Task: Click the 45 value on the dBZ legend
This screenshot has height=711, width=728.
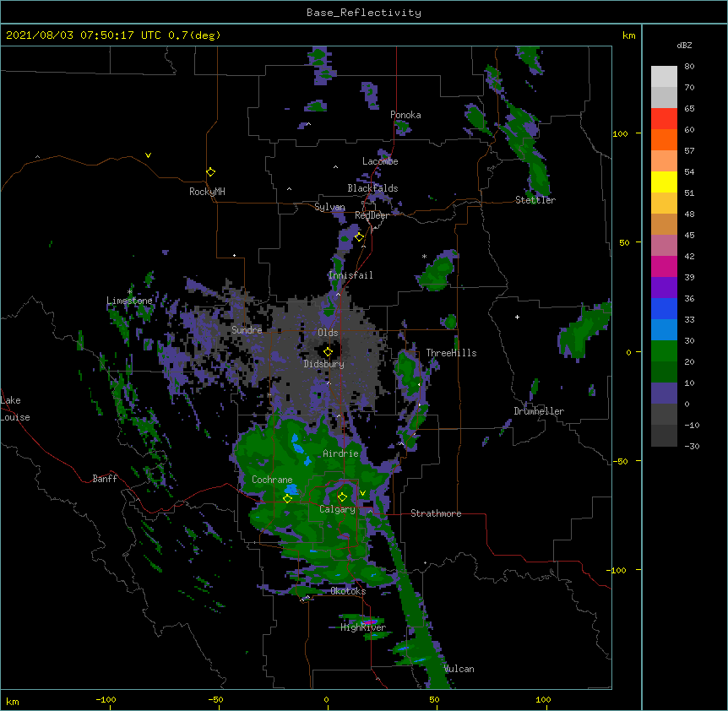Action: coord(689,236)
